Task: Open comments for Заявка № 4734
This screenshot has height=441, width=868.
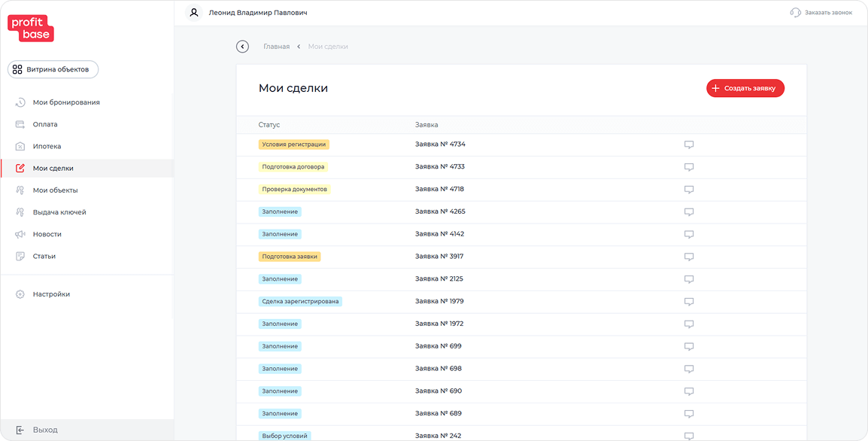Action: 689,144
